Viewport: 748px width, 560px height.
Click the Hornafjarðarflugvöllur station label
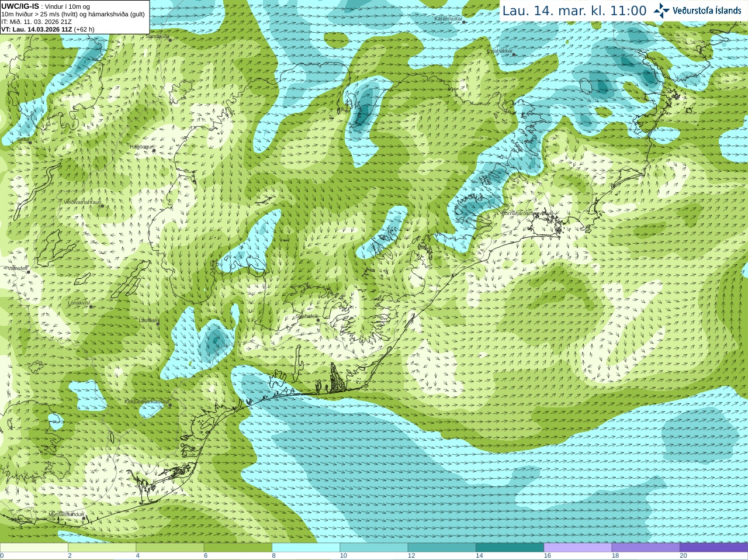[527, 213]
